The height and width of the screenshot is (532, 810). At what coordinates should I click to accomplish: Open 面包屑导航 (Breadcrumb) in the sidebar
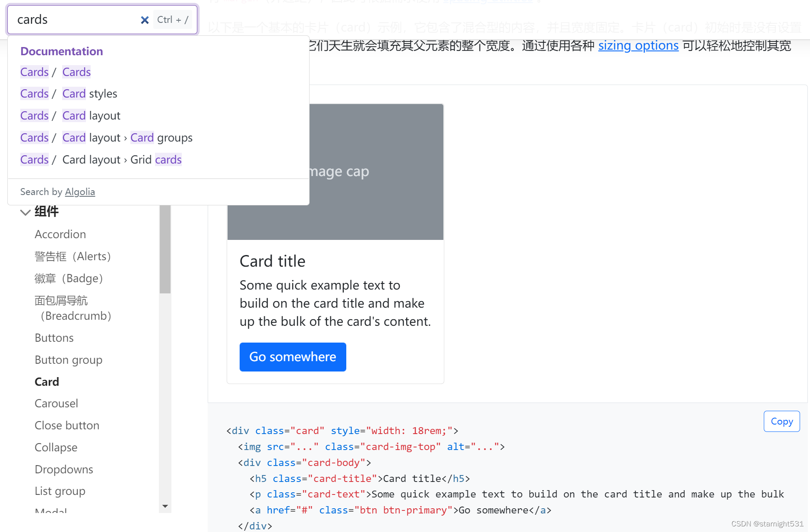pyautogui.click(x=73, y=308)
